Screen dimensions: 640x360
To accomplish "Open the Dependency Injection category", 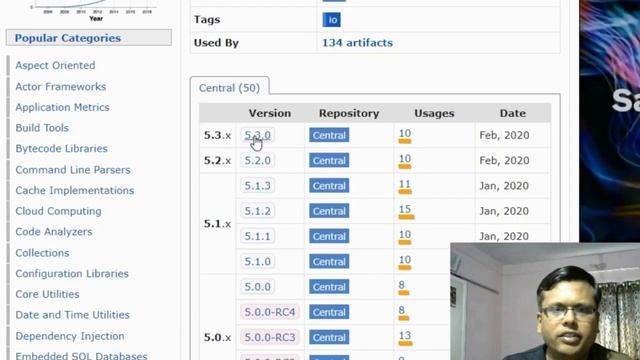I will tap(70, 336).
